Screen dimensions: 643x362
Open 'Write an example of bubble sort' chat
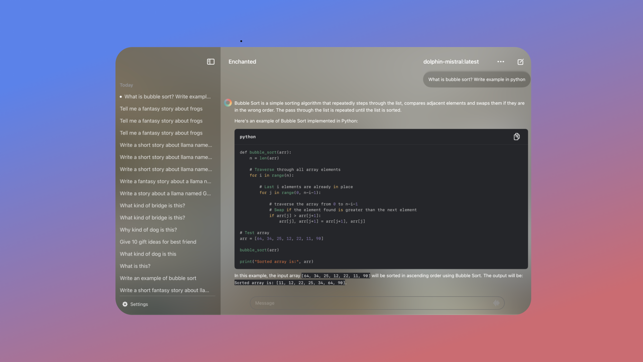158,278
